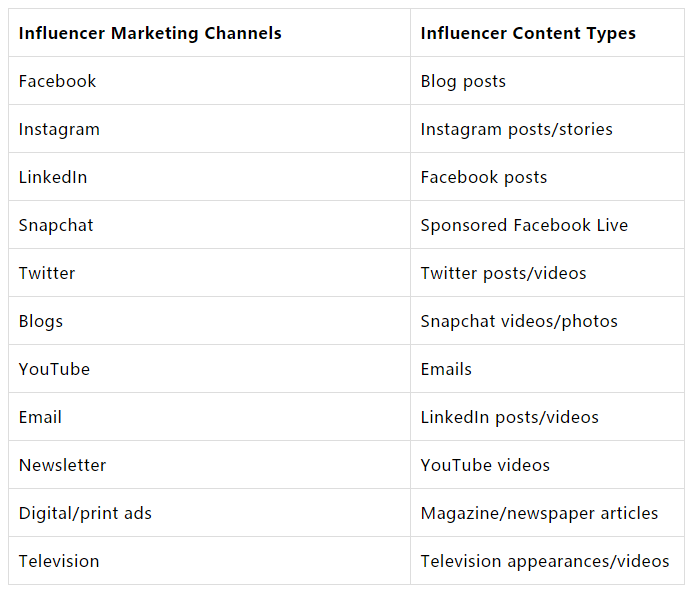Viewport: 695px width, 592px height.
Task: Click the Instagram posts/stories cell
Action: coord(547,129)
